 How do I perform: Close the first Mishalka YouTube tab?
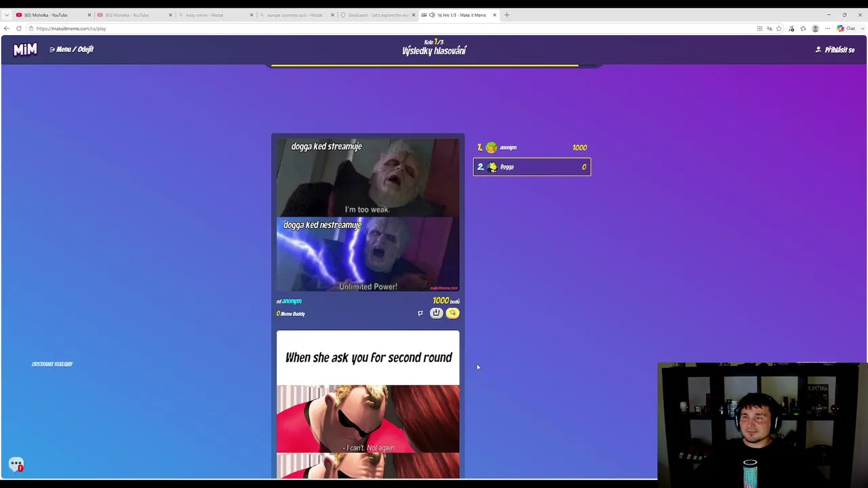[x=89, y=15]
